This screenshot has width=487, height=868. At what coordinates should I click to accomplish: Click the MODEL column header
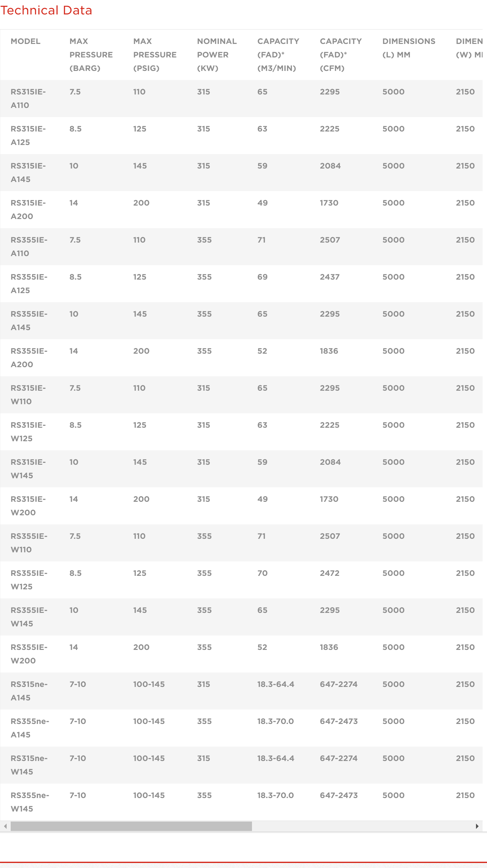pyautogui.click(x=26, y=41)
